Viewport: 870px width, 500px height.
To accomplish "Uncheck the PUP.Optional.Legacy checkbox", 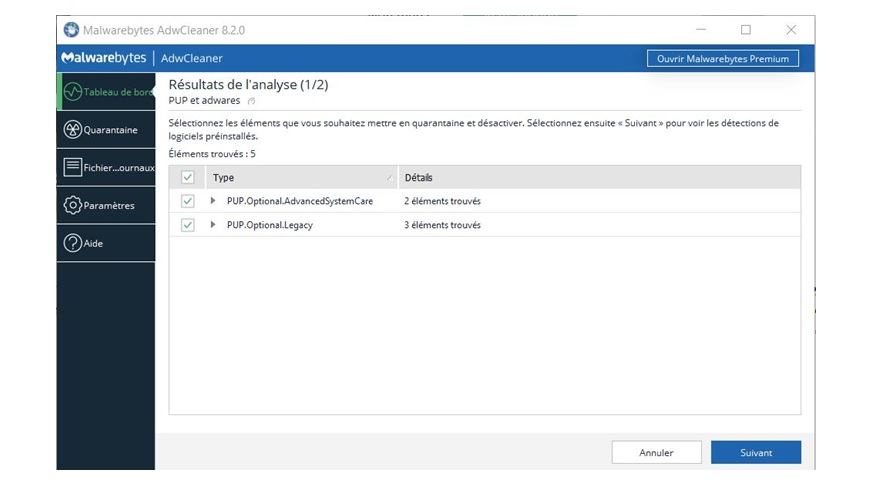I will [x=188, y=225].
